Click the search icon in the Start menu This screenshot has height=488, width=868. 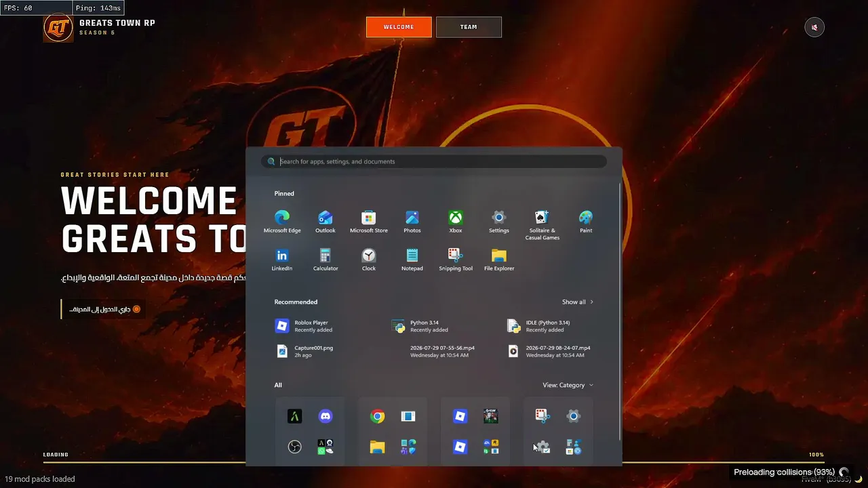click(271, 161)
